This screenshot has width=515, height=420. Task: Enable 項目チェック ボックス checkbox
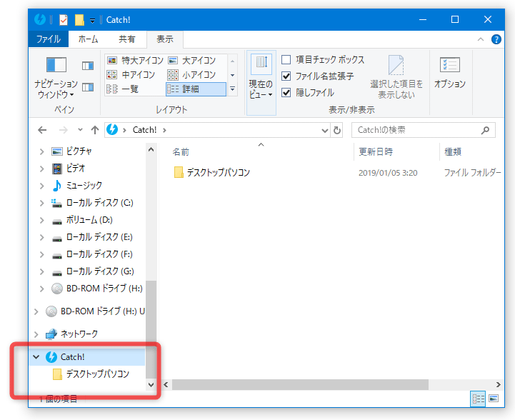(x=286, y=60)
